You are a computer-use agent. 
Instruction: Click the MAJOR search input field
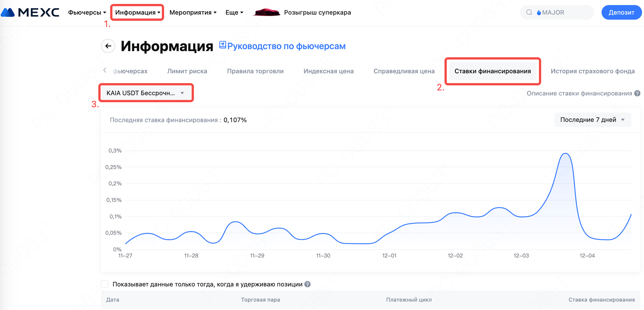[565, 12]
